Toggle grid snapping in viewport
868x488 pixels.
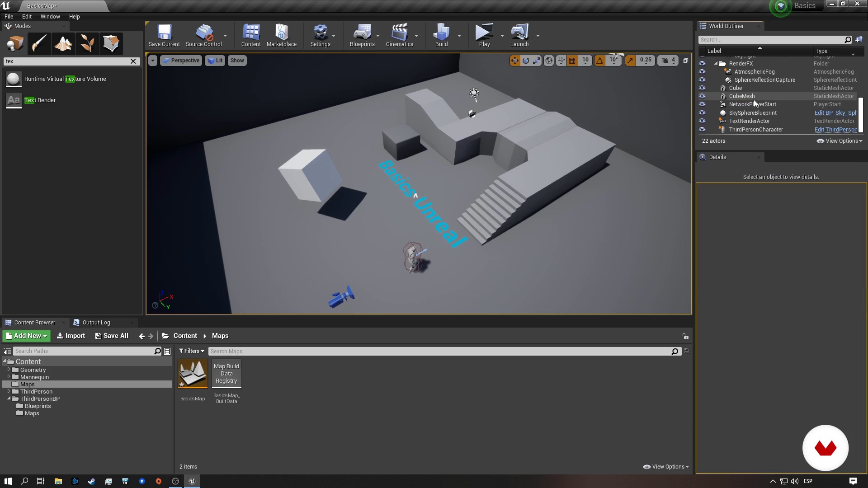click(x=572, y=61)
